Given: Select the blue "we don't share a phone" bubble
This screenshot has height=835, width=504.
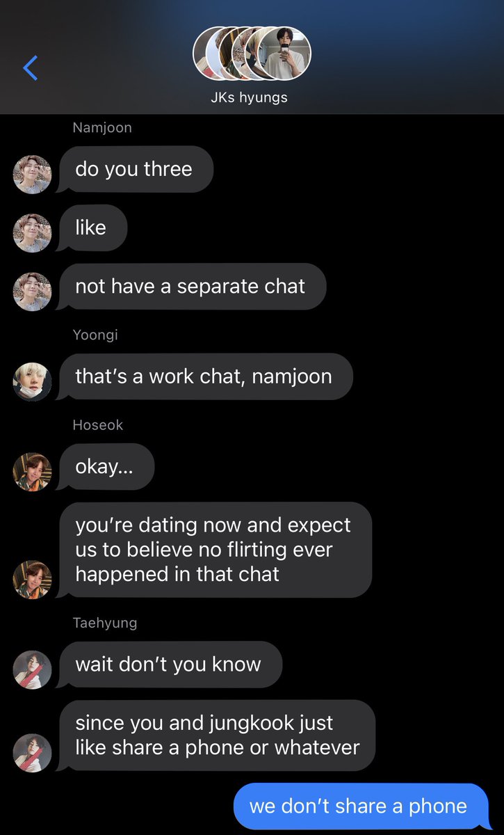Looking at the screenshot, I should pyautogui.click(x=361, y=806).
